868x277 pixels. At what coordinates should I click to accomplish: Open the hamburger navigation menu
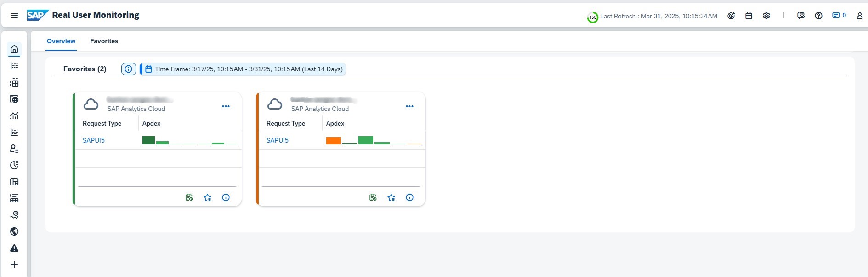click(14, 16)
